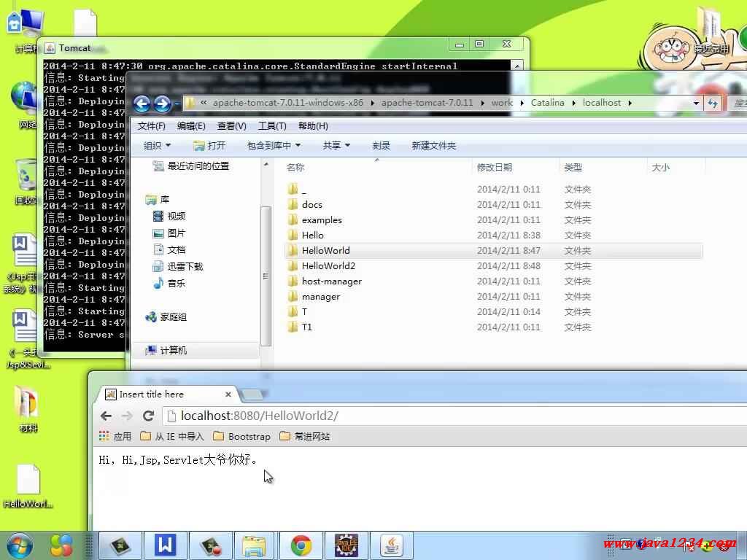747x560 pixels.
Task: Select the HelloWorld2 folder
Action: click(x=328, y=266)
